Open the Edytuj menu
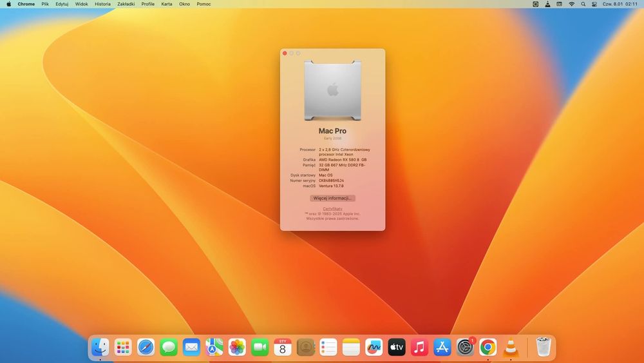644x363 pixels. coord(62,4)
